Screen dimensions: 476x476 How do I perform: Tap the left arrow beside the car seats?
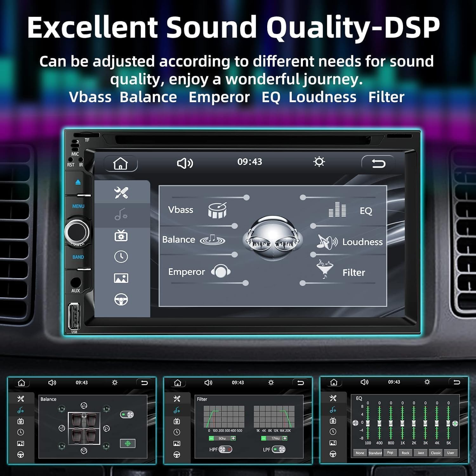point(62,428)
